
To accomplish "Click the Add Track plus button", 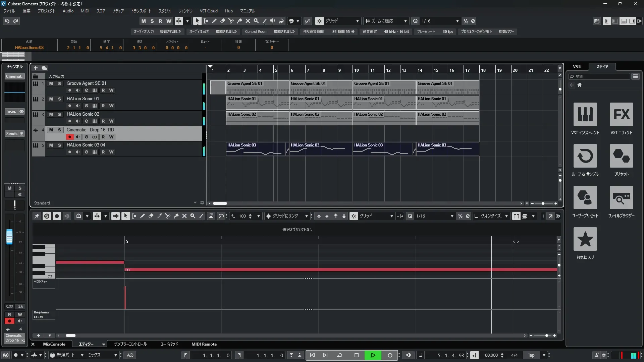I will coord(36,68).
